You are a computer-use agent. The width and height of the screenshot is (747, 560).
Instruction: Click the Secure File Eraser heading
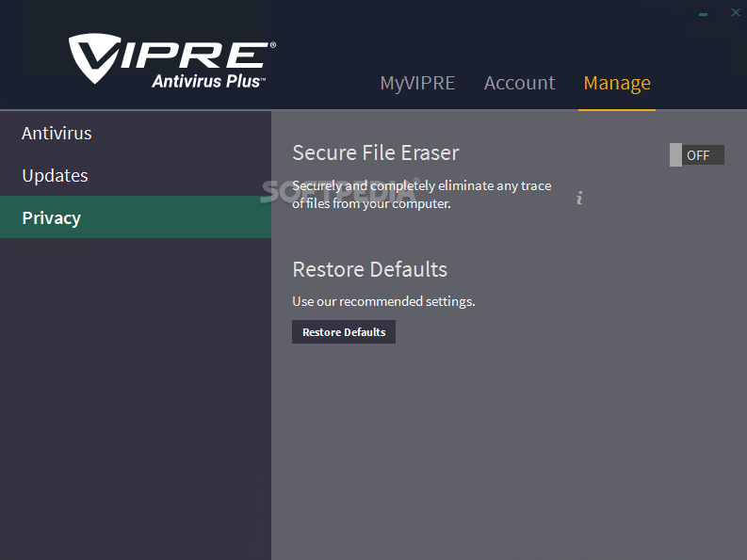point(376,153)
